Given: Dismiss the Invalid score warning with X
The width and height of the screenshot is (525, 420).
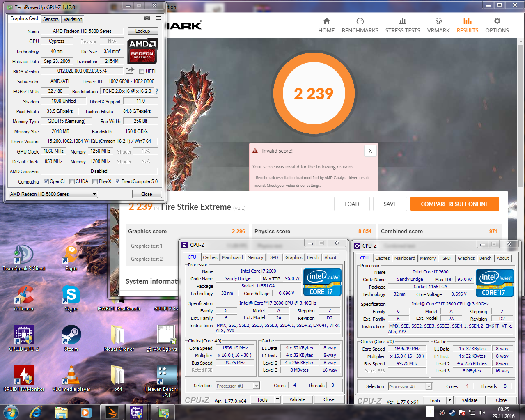Looking at the screenshot, I should 370,151.
